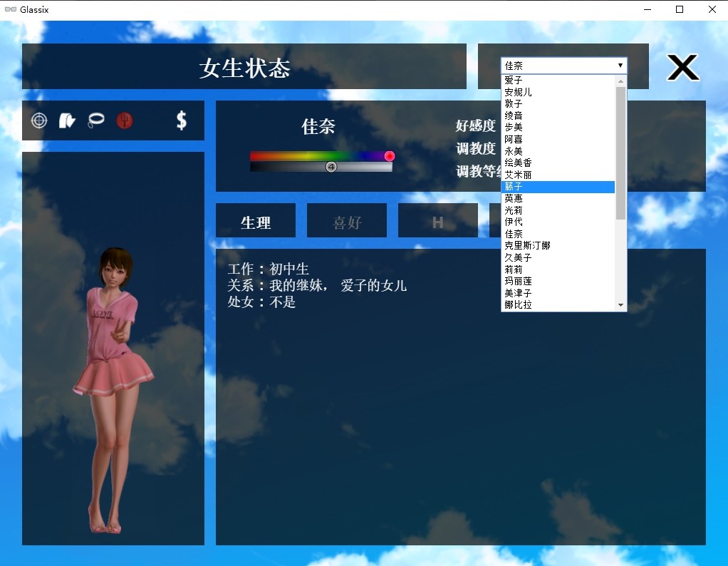
Task: Choose 英惠 from the name list
Action: (x=558, y=198)
